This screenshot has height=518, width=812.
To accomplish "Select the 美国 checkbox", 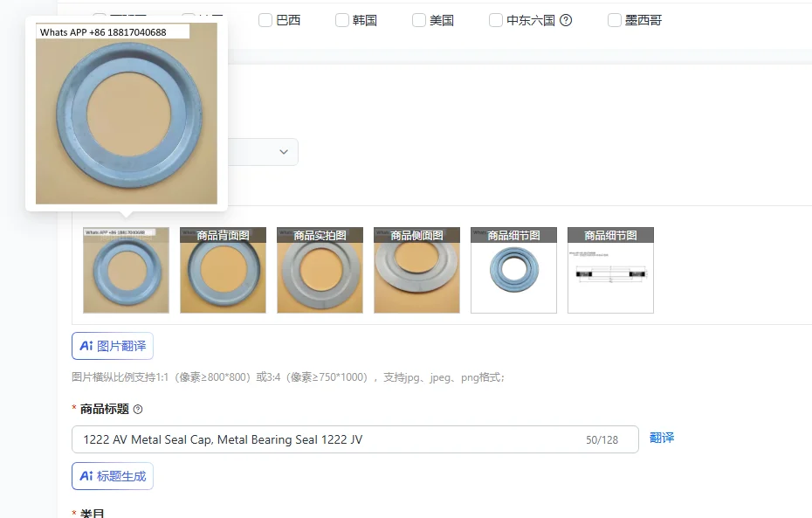I will point(419,19).
